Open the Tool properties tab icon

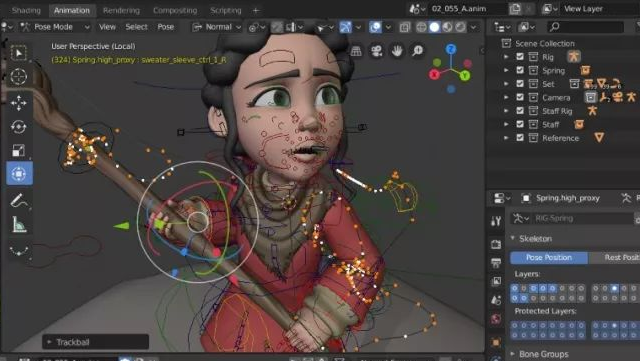pos(496,221)
